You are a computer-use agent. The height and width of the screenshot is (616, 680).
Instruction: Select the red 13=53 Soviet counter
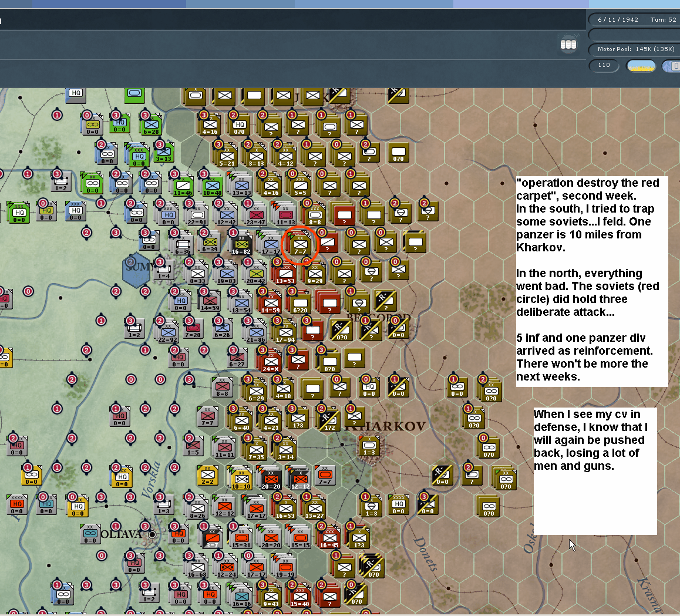284,275
